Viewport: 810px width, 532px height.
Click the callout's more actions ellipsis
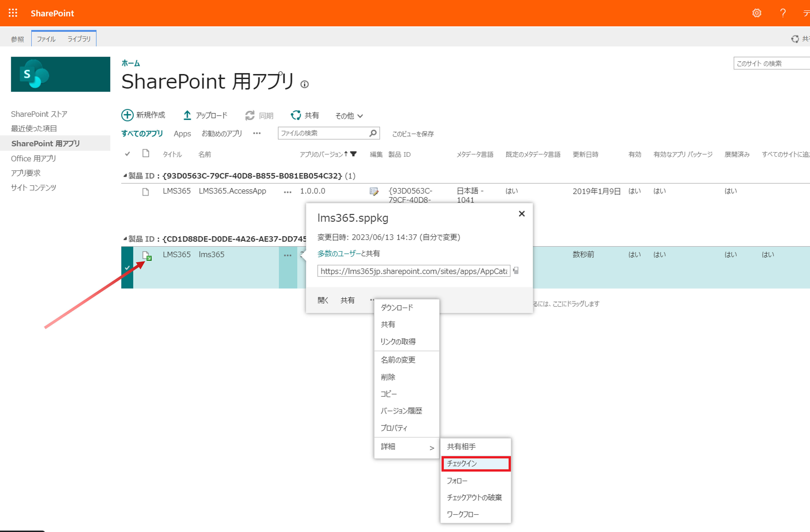pos(372,300)
